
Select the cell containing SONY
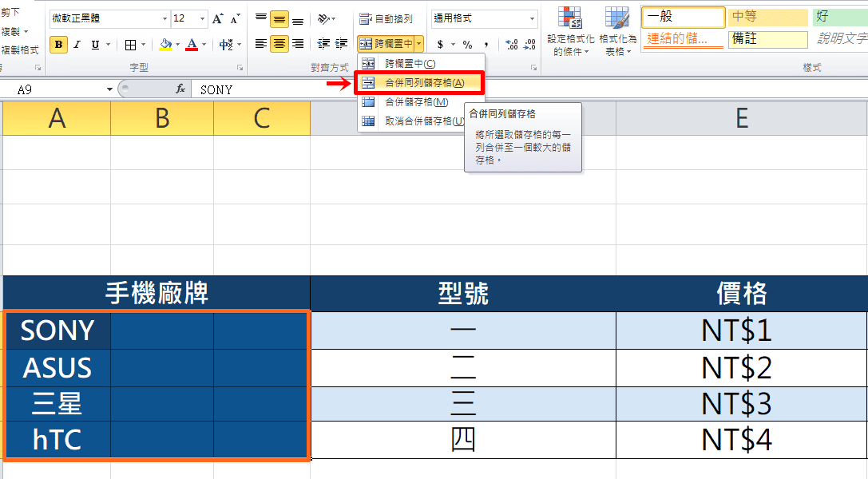click(57, 331)
